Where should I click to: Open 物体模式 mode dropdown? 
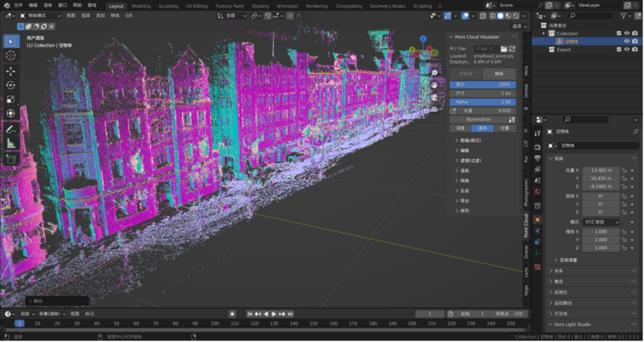coord(41,16)
